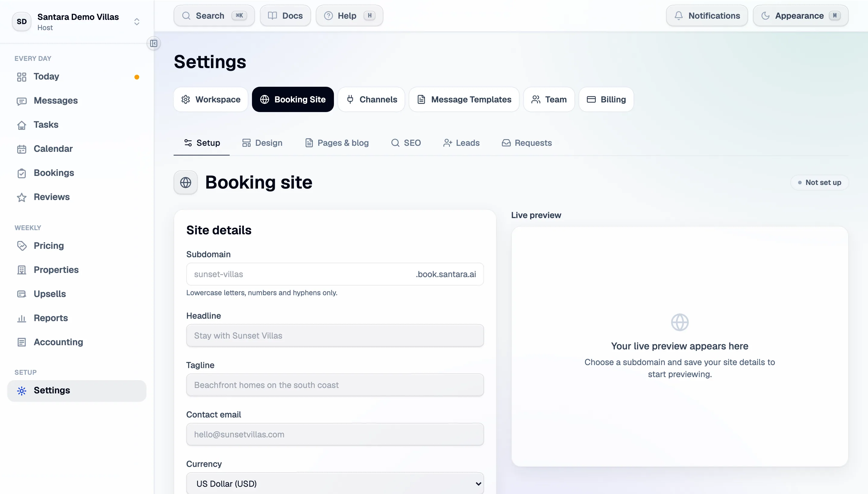
Task: Focus the Tagline input field
Action: [335, 385]
